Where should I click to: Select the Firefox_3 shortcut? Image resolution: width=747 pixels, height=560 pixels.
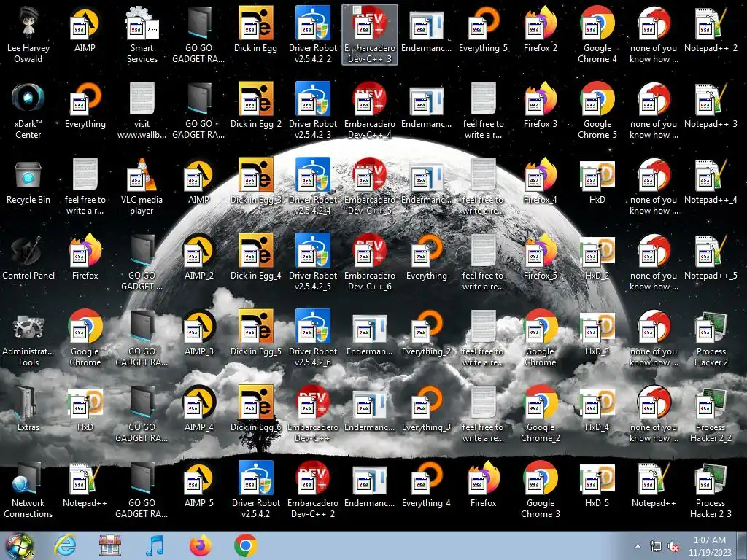coord(541,106)
